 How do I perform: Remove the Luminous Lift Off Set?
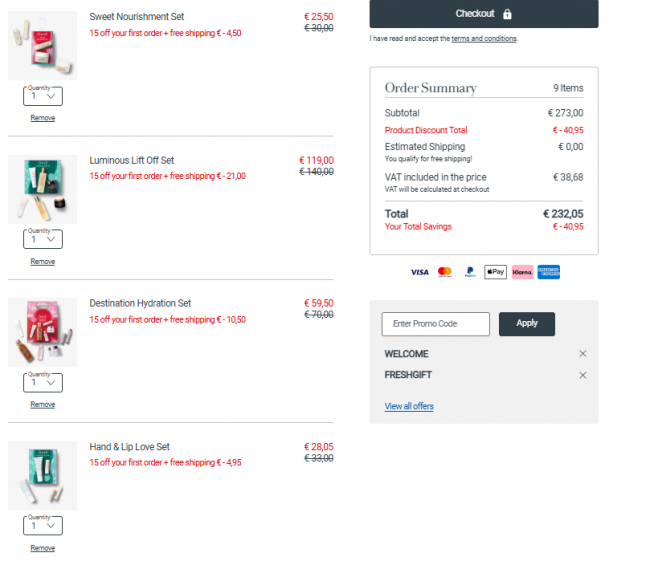click(42, 261)
